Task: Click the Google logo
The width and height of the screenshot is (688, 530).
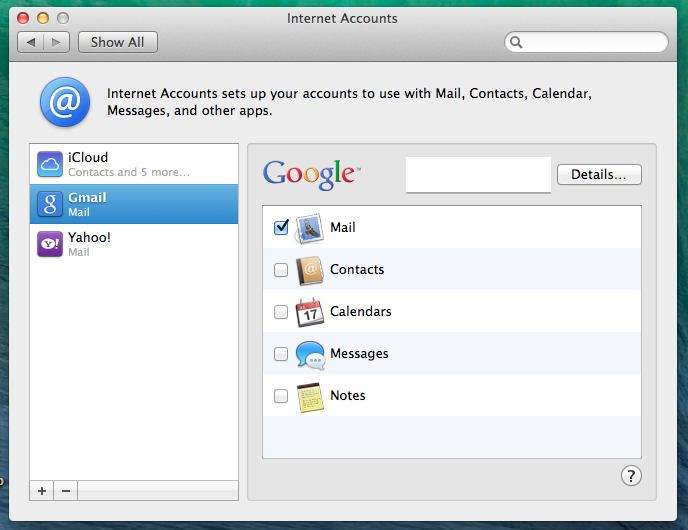Action: pyautogui.click(x=311, y=174)
